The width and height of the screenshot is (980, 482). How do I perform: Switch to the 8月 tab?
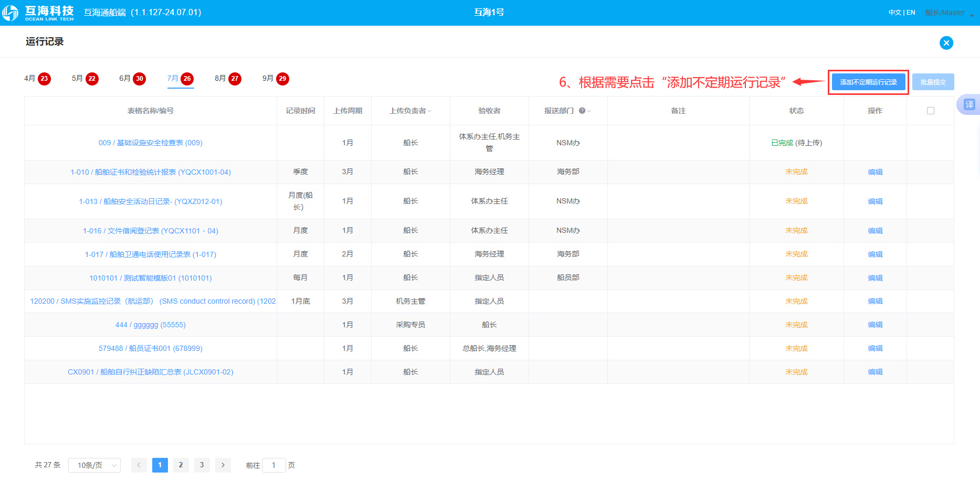(x=228, y=79)
